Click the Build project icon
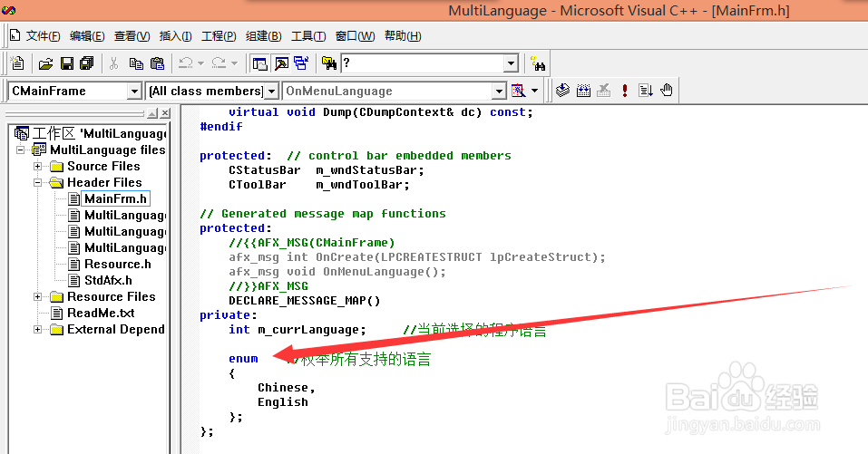The height and width of the screenshot is (454, 868). click(583, 91)
